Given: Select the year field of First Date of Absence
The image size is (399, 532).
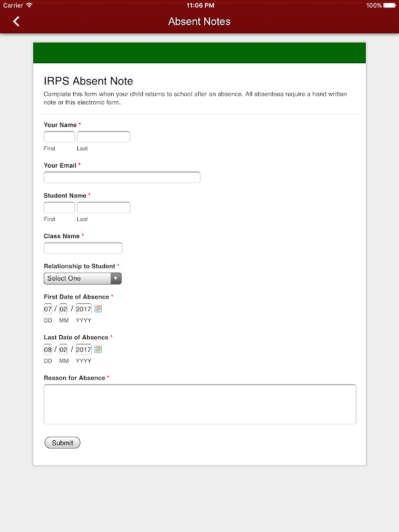Looking at the screenshot, I should (84, 309).
